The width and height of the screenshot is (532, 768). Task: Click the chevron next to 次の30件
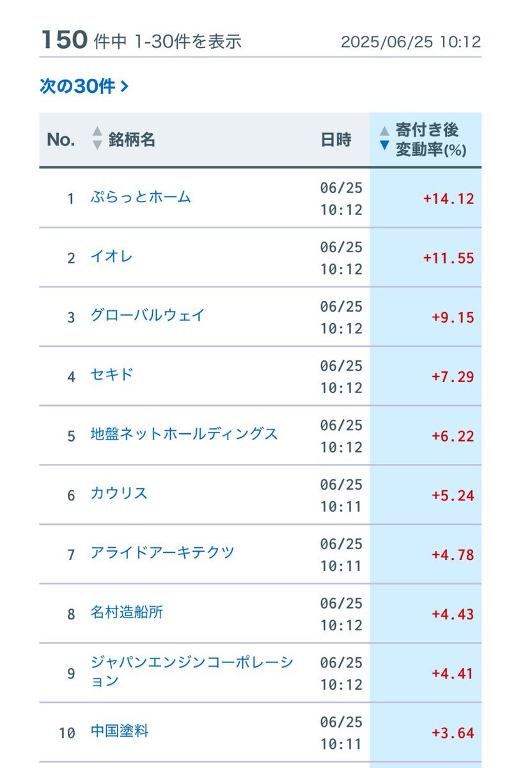(124, 86)
